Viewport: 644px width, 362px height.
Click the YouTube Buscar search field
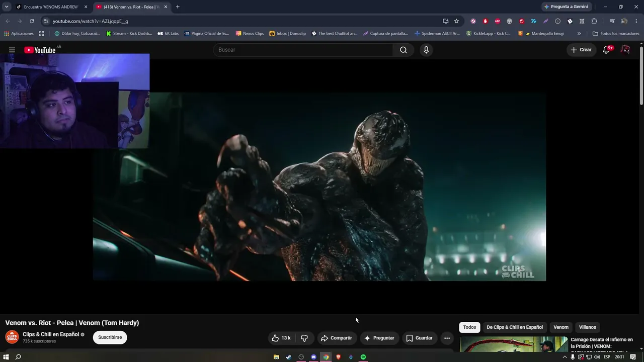pyautogui.click(x=303, y=50)
